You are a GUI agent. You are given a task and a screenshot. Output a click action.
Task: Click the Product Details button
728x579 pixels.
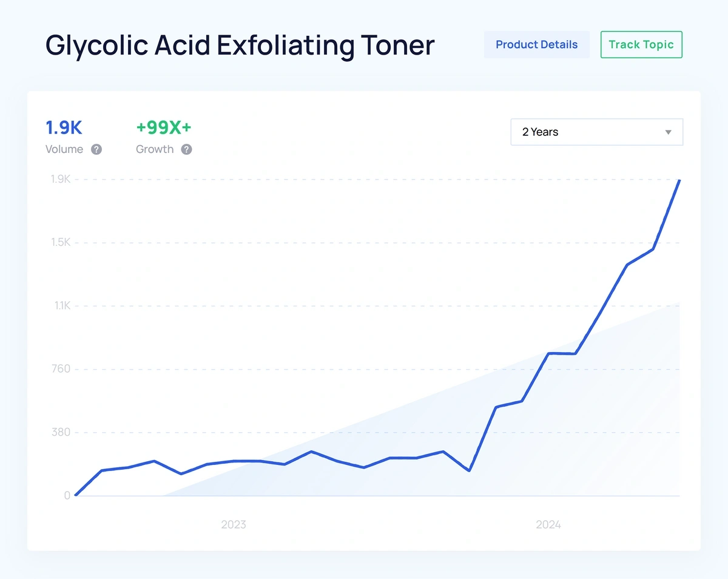click(536, 45)
